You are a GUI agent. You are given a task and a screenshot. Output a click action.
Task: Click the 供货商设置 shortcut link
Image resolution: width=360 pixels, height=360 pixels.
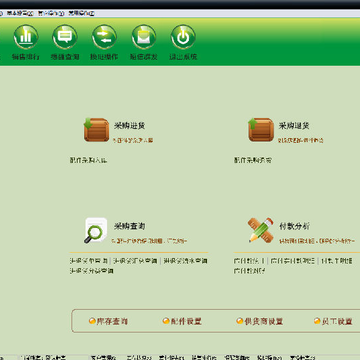(264, 321)
